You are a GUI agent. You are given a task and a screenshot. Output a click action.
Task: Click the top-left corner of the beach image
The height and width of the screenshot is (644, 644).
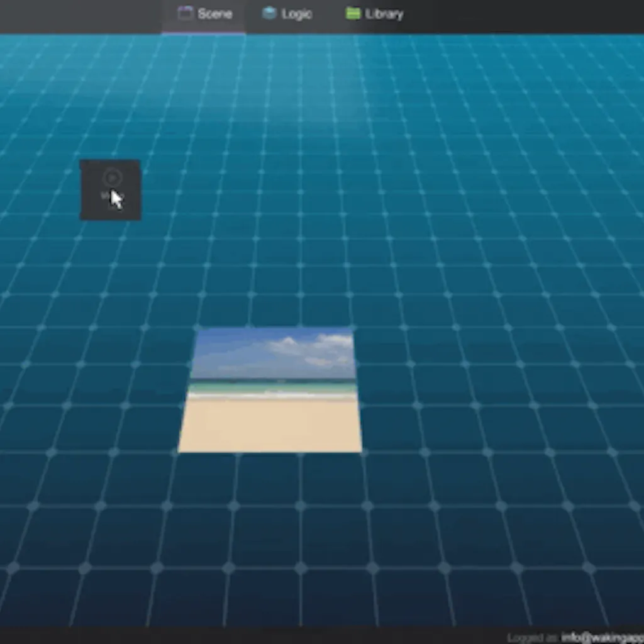(199, 330)
